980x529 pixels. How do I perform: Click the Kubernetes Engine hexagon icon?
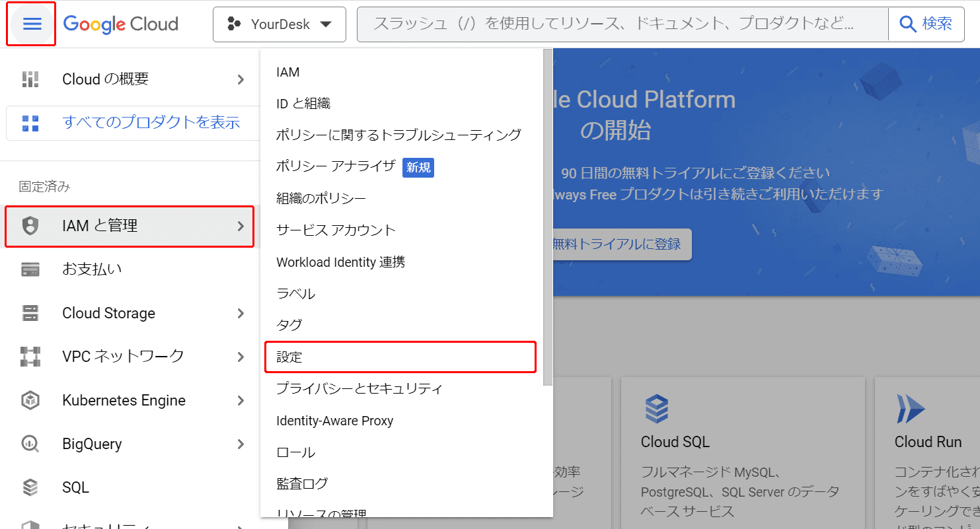tap(30, 400)
